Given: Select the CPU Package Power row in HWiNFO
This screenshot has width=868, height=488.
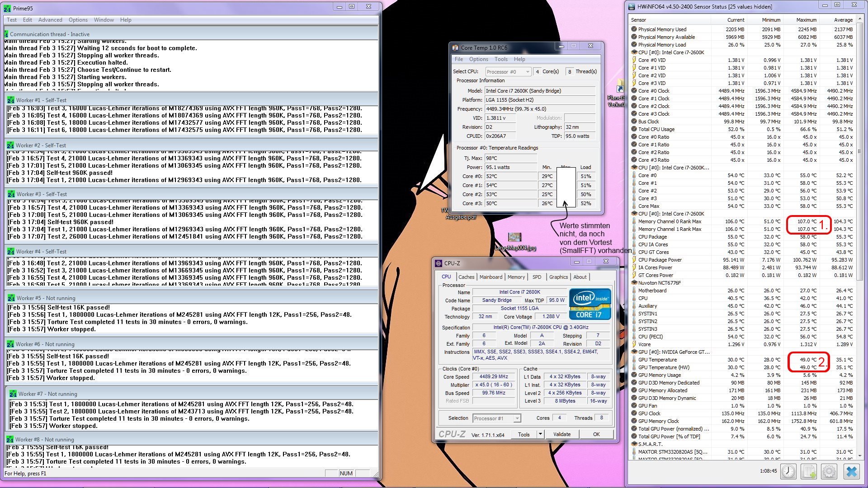Looking at the screenshot, I should [x=742, y=260].
